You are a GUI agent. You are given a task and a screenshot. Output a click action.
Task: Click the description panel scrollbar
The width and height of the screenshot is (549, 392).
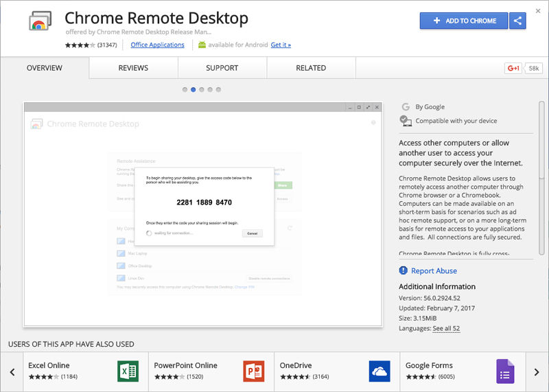pyautogui.click(x=541, y=178)
